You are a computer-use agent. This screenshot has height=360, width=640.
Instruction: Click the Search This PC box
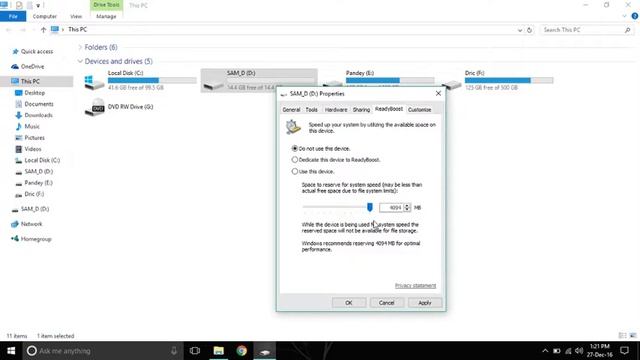click(587, 30)
